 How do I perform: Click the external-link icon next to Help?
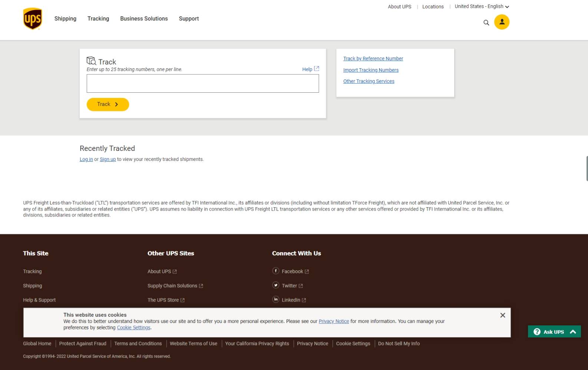point(317,69)
